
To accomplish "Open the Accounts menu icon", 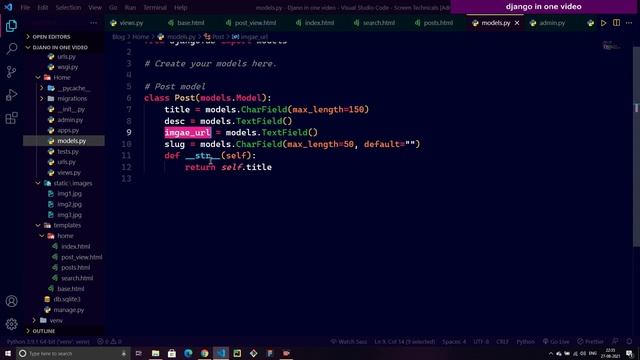I will click(x=11, y=301).
